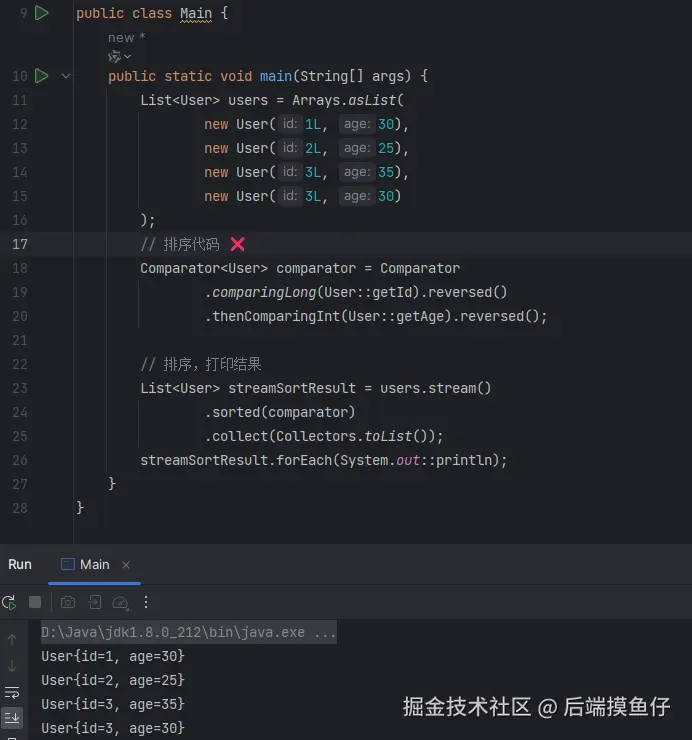Screen dimensions: 692x740
Task: Collapse the main method fold arrow
Action: point(66,76)
